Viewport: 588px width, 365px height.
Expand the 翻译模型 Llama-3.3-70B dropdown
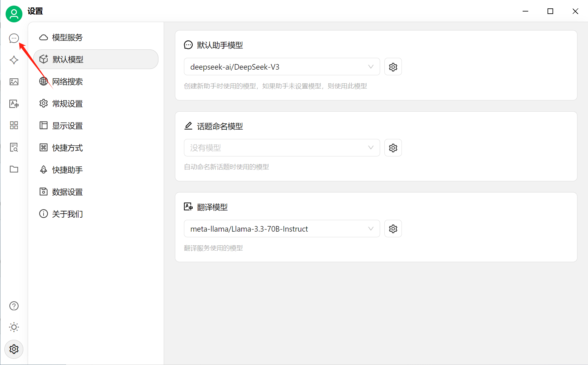coord(282,229)
